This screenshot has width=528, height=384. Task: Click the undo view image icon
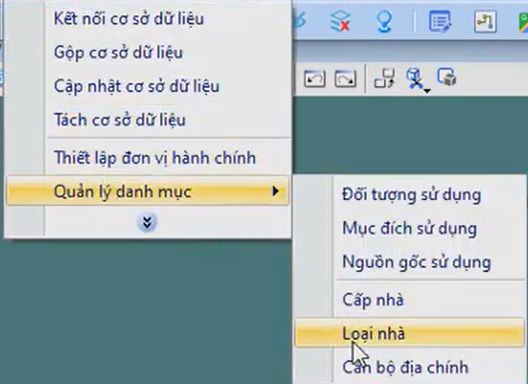coord(315,79)
